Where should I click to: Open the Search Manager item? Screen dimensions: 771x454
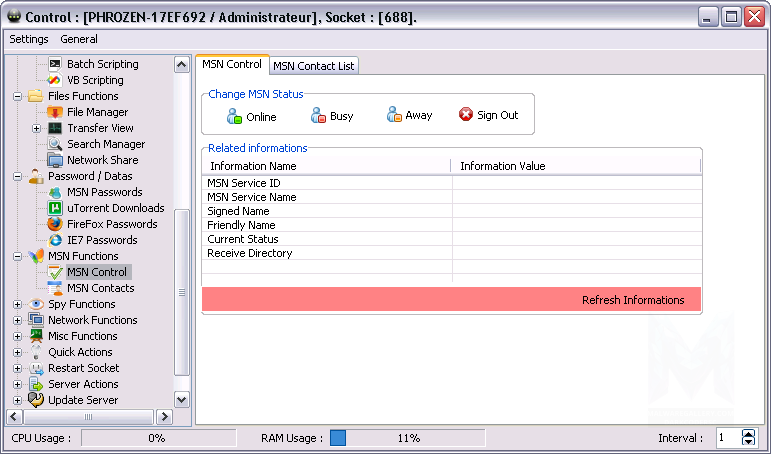pos(105,144)
